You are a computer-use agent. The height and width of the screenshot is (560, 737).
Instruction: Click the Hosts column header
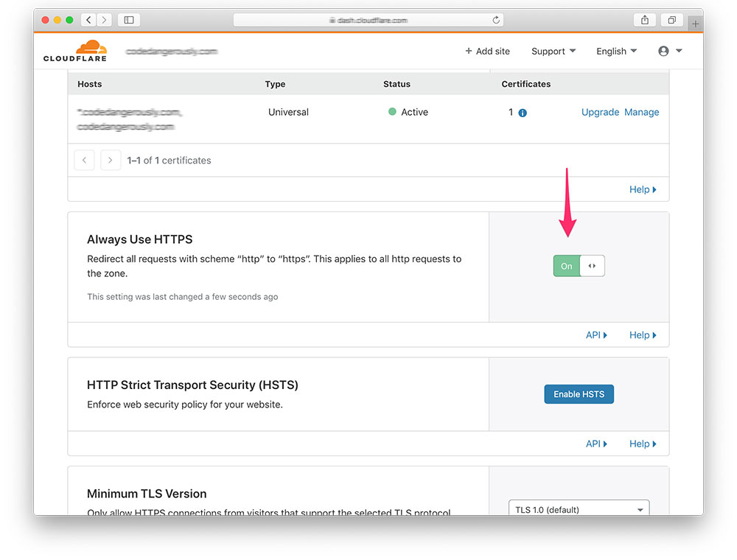89,84
